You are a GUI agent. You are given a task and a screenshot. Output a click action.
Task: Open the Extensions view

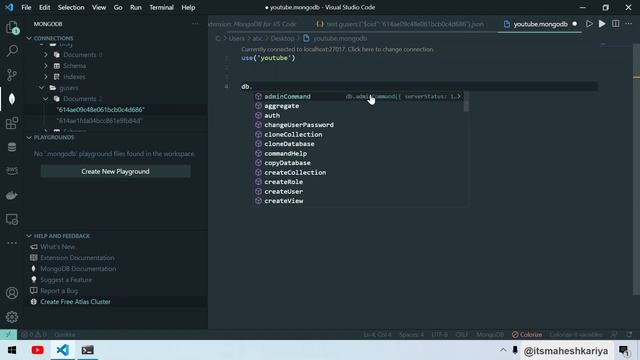(12, 123)
